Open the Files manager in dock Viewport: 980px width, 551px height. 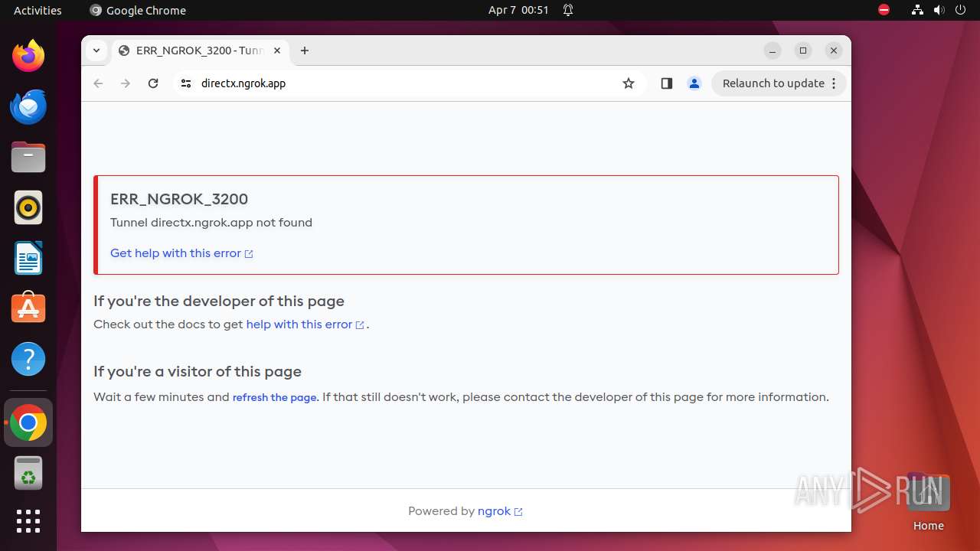tap(28, 157)
